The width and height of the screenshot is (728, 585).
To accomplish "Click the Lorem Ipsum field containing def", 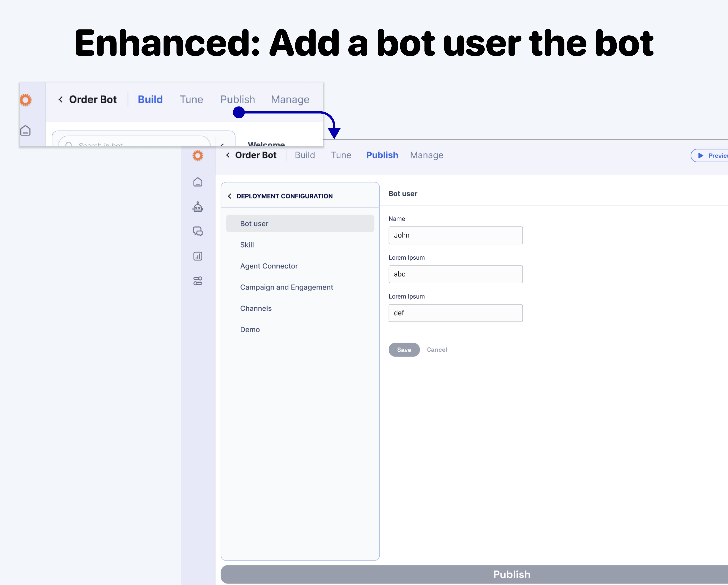I will [x=455, y=313].
